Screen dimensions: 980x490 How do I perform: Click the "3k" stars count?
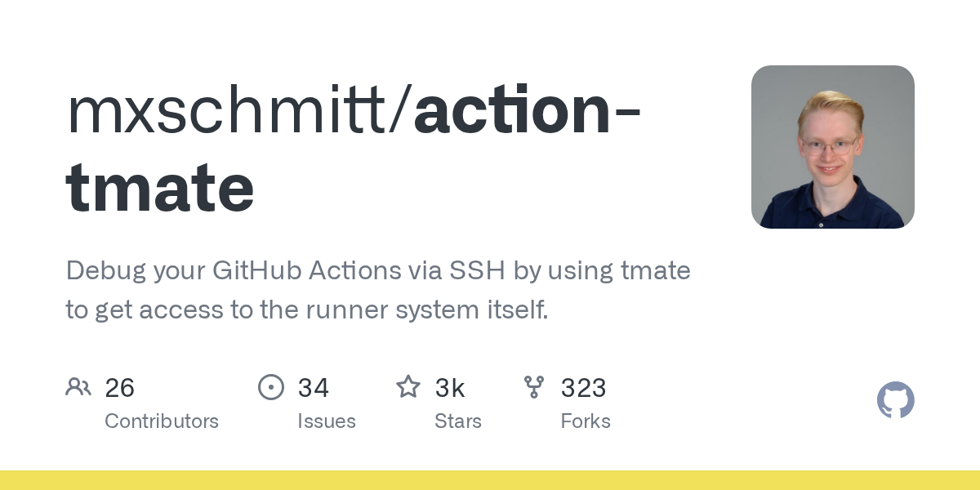point(450,388)
